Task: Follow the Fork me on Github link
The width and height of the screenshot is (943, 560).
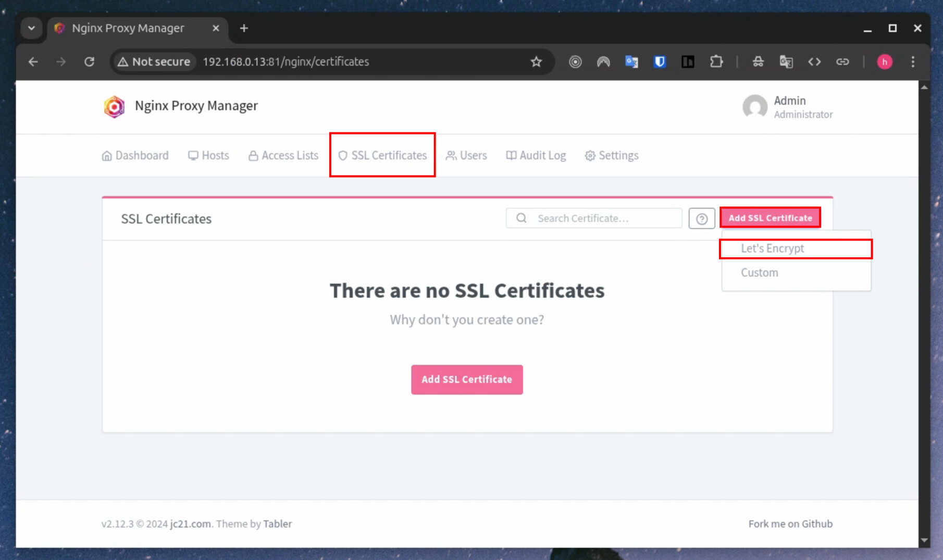Action: (x=790, y=524)
